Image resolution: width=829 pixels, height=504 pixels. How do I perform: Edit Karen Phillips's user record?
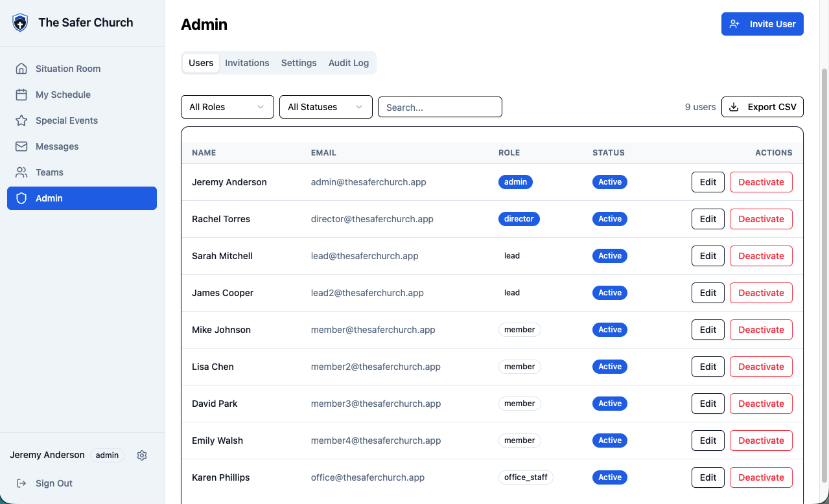click(x=708, y=477)
